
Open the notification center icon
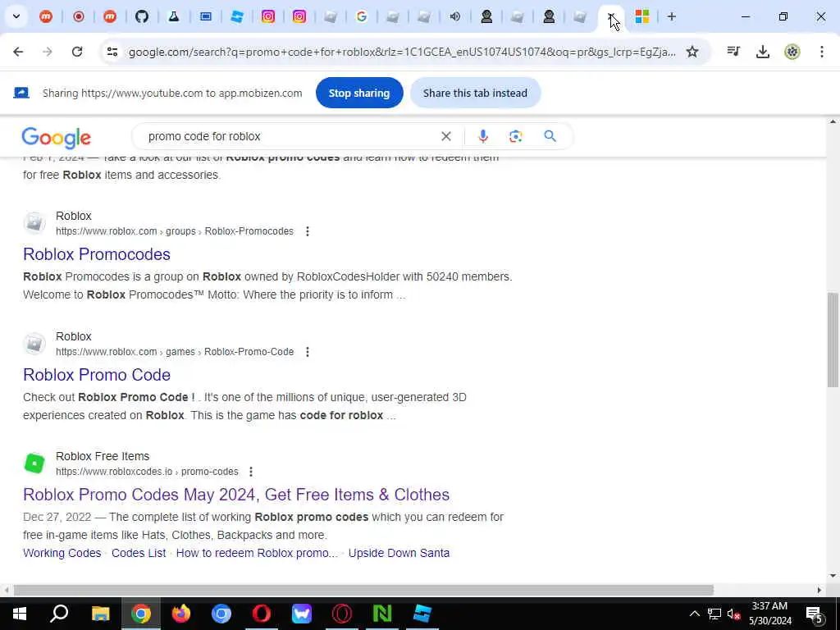click(815, 614)
